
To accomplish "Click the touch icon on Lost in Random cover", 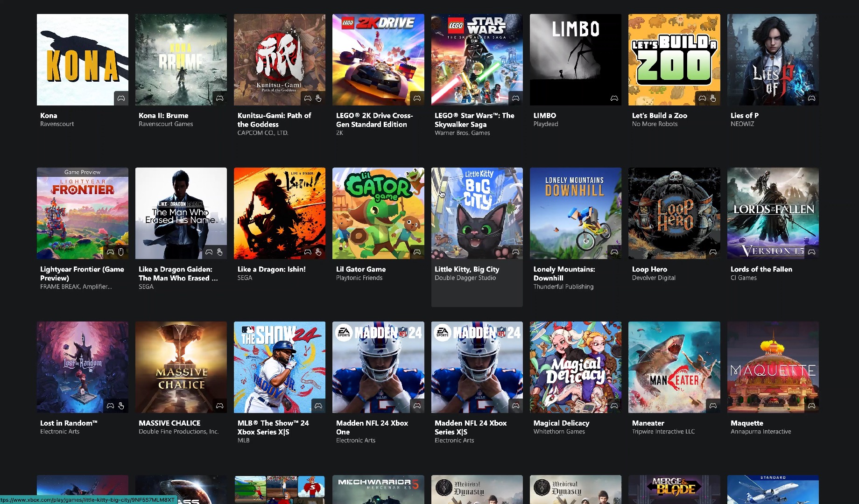I will click(121, 406).
